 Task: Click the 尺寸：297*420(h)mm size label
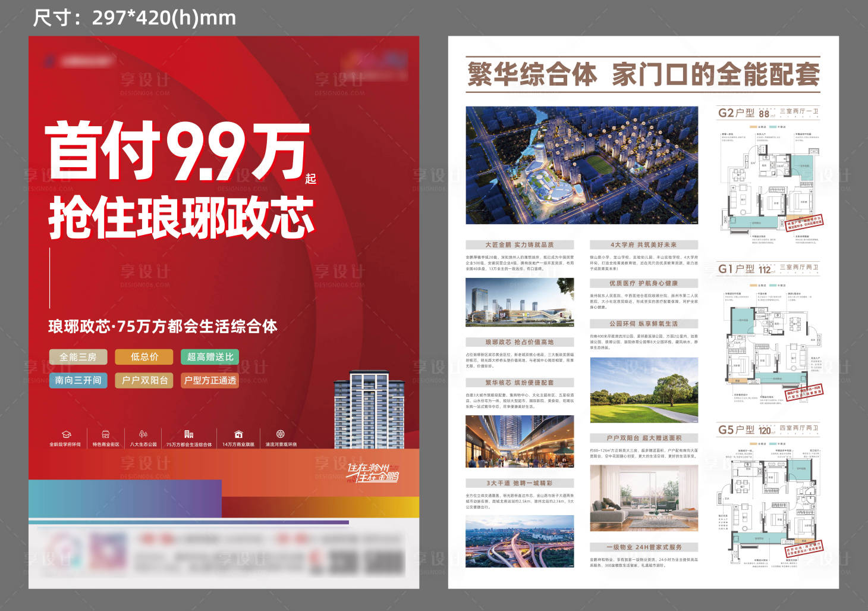click(134, 18)
